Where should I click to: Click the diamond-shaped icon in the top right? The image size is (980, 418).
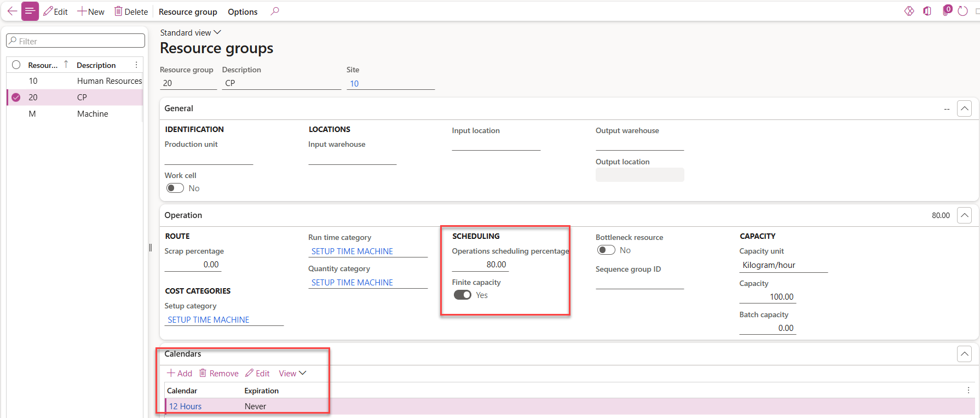click(x=909, y=12)
